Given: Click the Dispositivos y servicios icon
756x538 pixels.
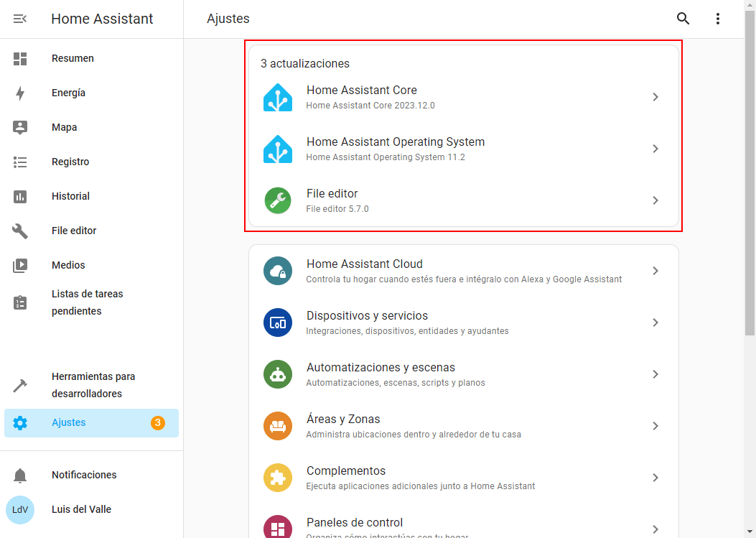Looking at the screenshot, I should coord(278,323).
